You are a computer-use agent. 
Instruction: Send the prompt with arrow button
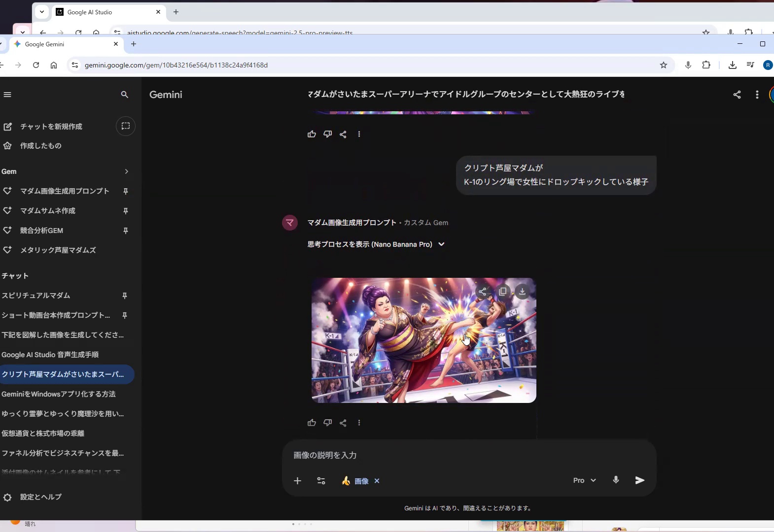639,480
